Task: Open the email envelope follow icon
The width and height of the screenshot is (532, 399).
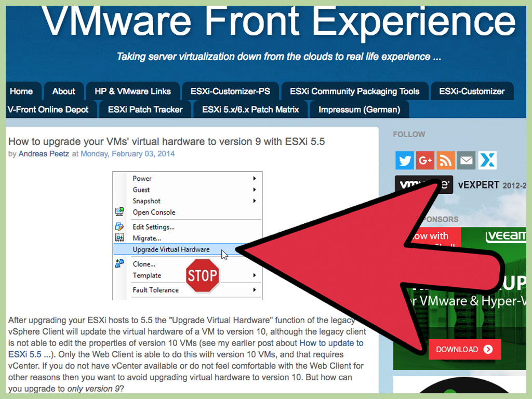Action: pyautogui.click(x=466, y=160)
